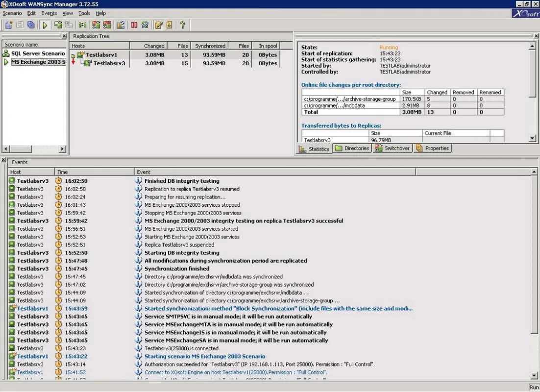540x392 pixels.
Task: Click the Synchronize hosts toolbar icon
Action: click(x=58, y=25)
